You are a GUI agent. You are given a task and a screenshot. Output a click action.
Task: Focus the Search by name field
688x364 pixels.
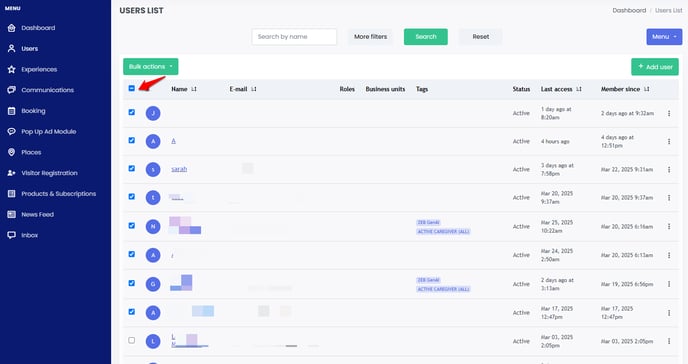pyautogui.click(x=294, y=37)
